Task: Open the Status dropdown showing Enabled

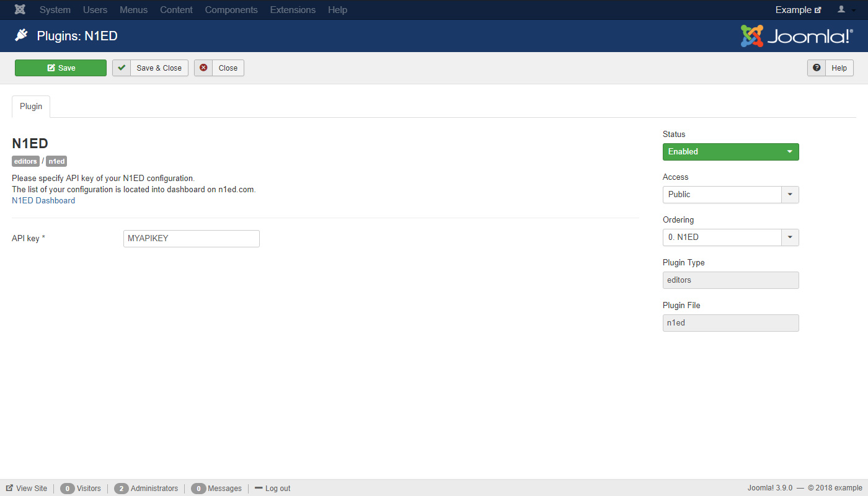Action: pos(731,152)
